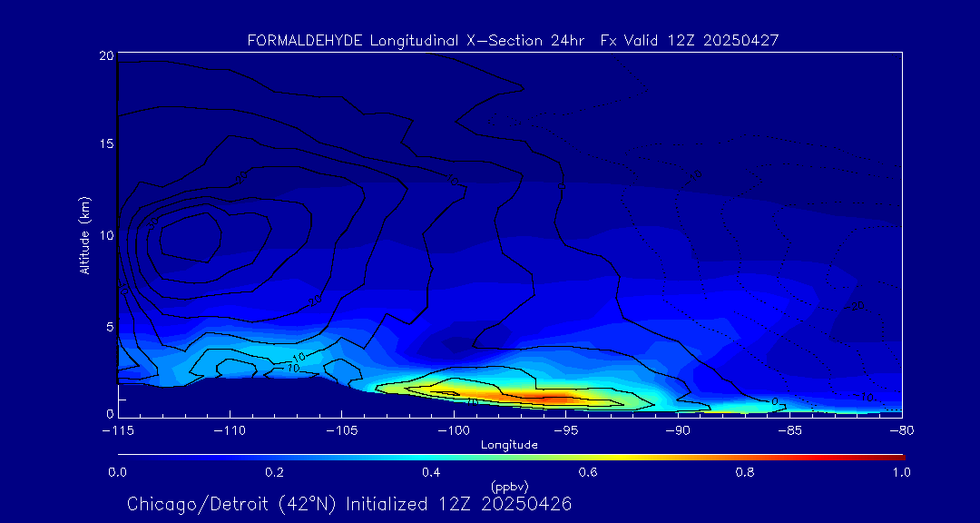Click the colorbar value label '0.6'
Image resolution: width=980 pixels, height=523 pixels.
589,472
